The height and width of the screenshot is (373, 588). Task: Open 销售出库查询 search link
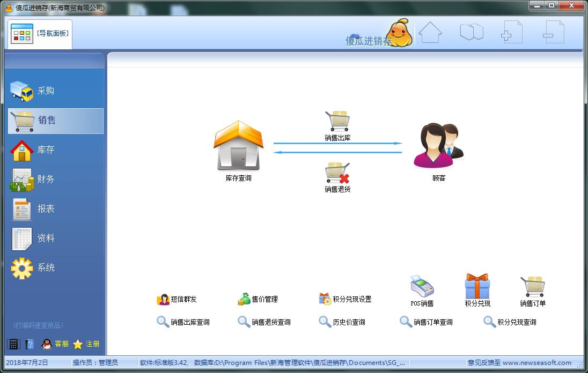[x=183, y=322]
